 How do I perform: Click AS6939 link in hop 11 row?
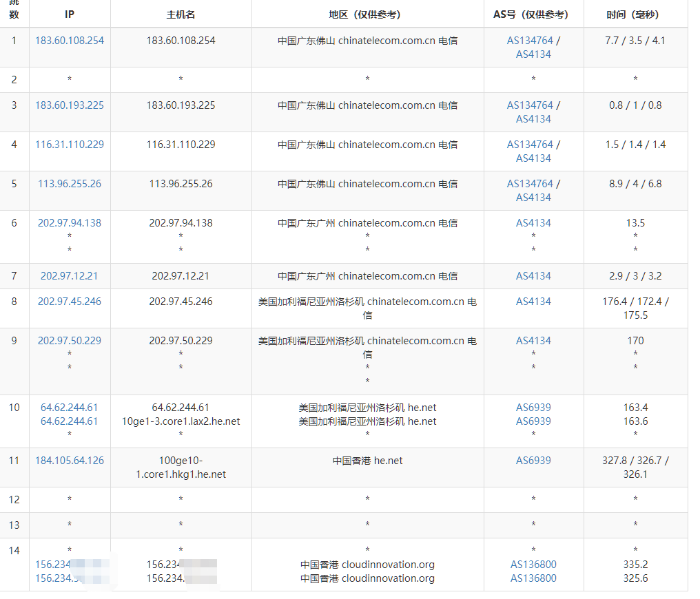(x=533, y=461)
